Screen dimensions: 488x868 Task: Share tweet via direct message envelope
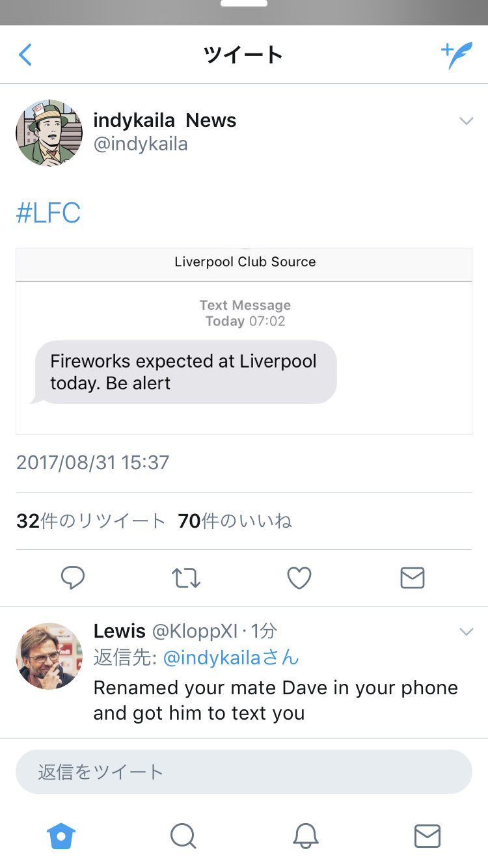[413, 578]
